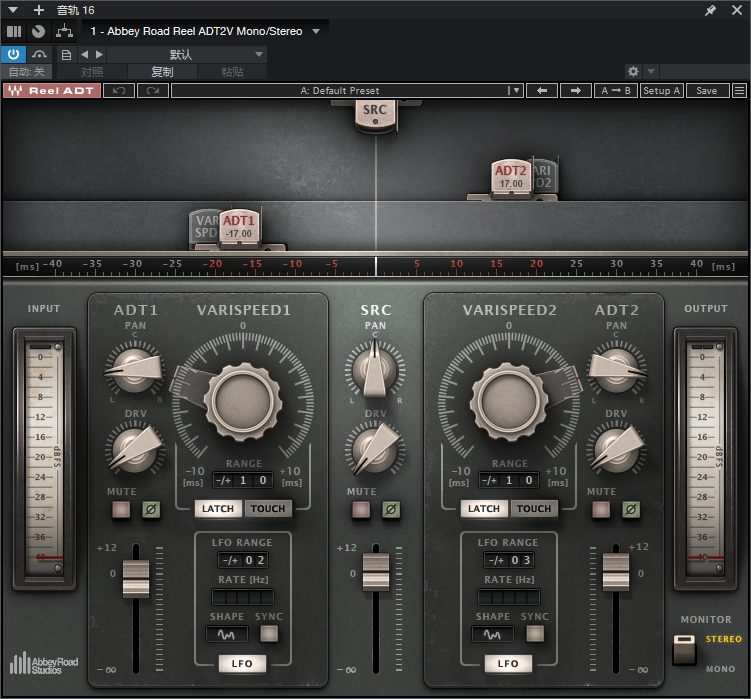The width and height of the screenshot is (751, 699).
Task: Enable TOUCH mode on VARISPEED1
Action: tap(268, 508)
